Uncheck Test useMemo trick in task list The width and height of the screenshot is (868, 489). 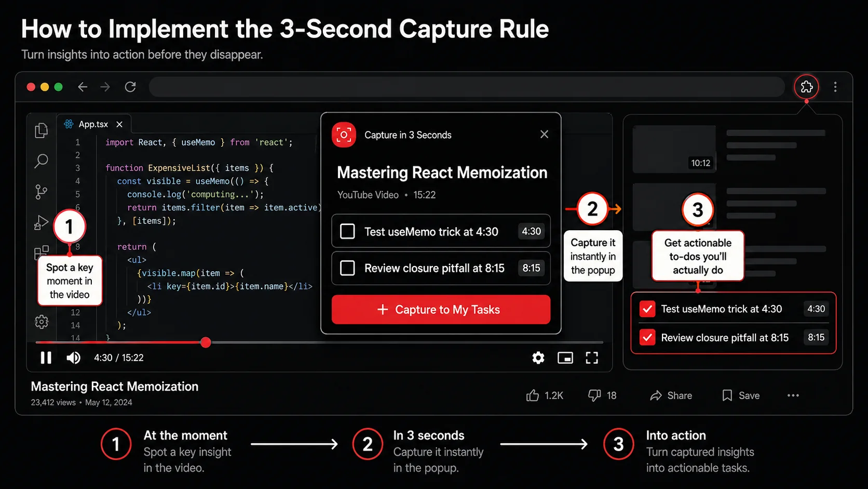click(647, 309)
